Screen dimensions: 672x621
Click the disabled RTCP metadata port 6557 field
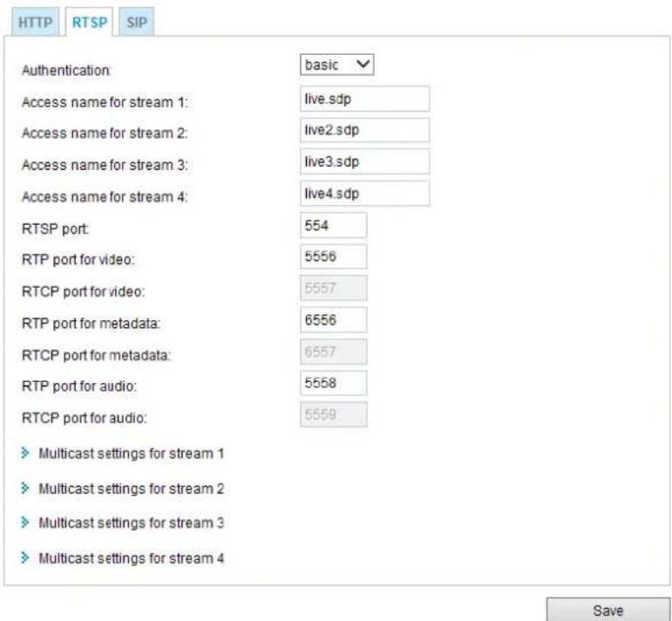[334, 352]
